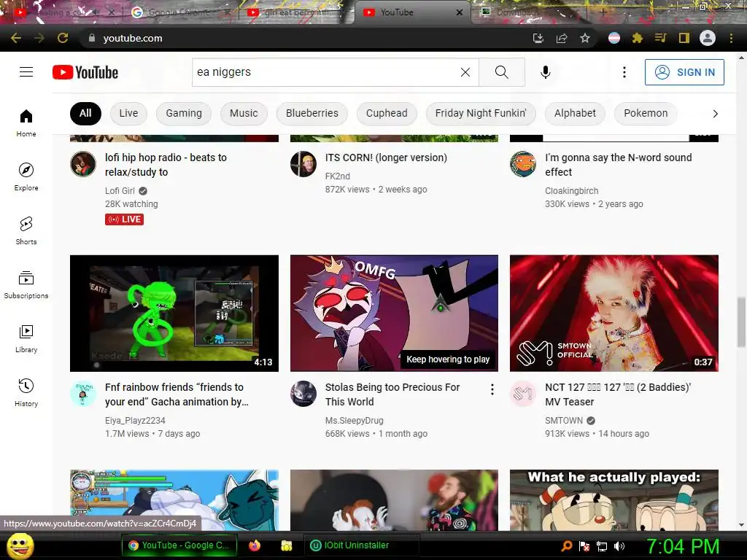Click the volume speaker tray icon
The image size is (747, 560).
point(619,546)
